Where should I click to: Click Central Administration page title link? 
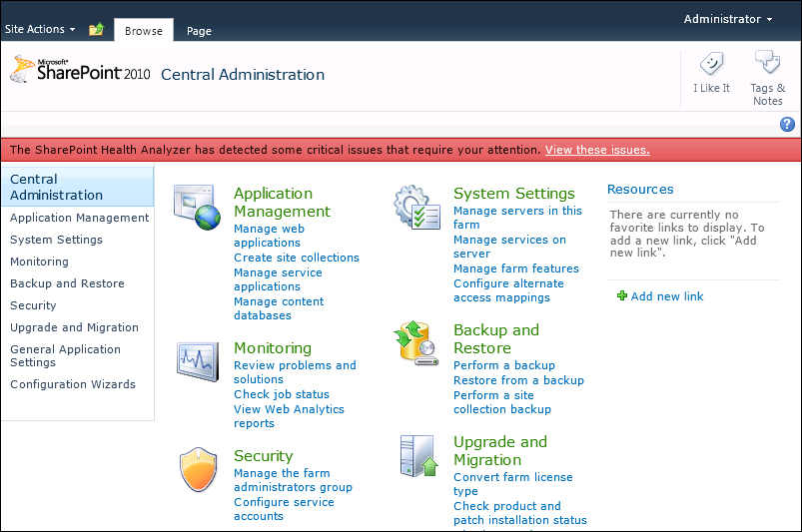coord(243,75)
